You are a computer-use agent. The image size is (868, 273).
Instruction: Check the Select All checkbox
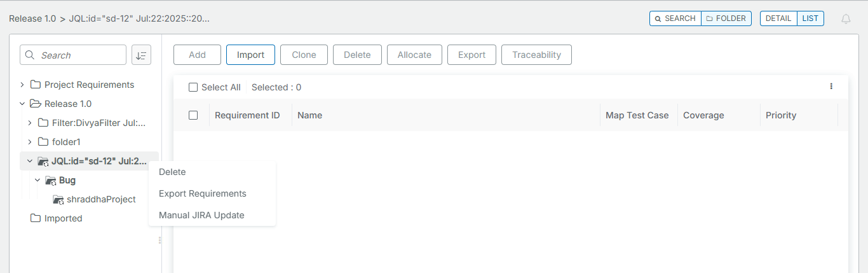193,87
